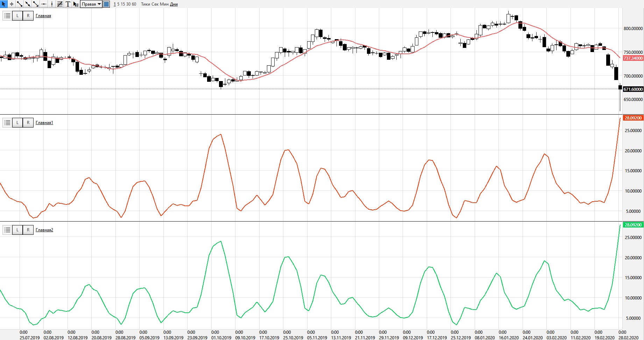Open the list menu of Главная panel
Screen dimensions: 644x340
point(7,16)
